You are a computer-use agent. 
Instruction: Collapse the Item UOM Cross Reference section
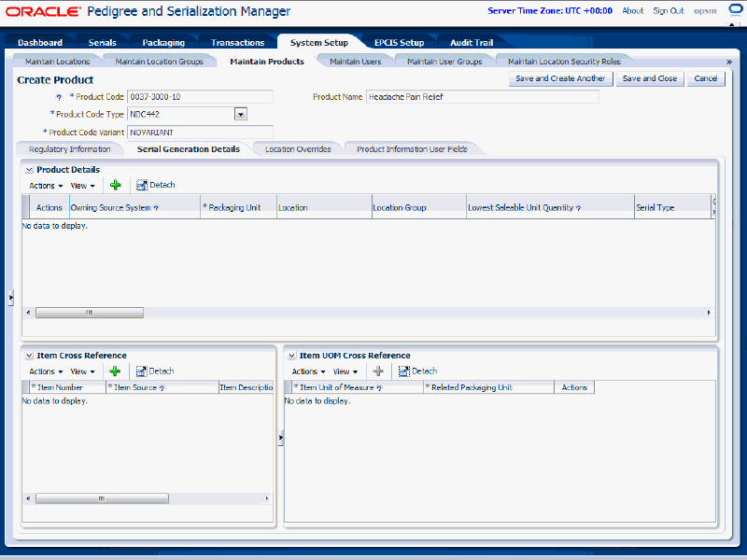tap(291, 356)
